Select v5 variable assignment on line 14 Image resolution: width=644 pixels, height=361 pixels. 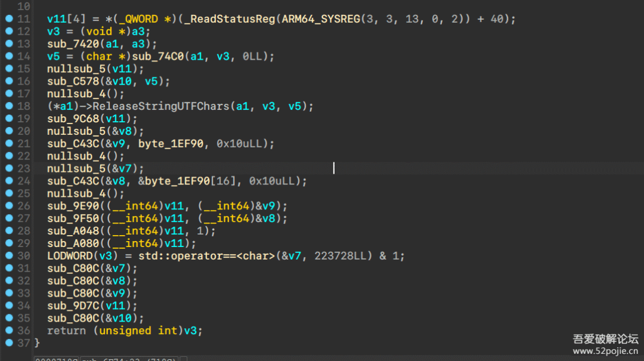(x=54, y=56)
